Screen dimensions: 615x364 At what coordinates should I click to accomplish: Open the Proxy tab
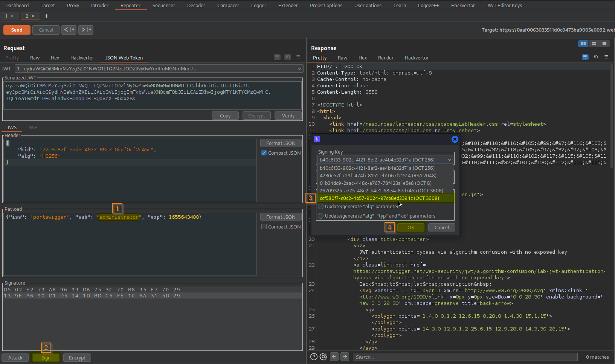click(73, 5)
